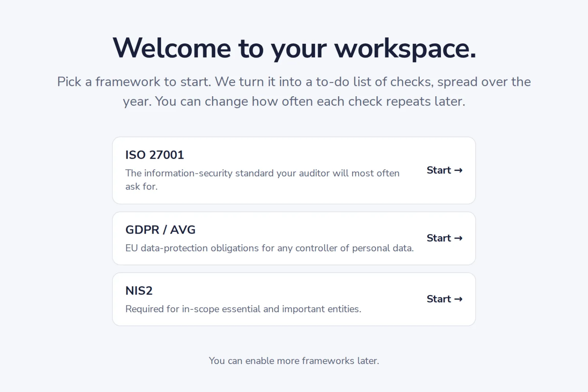Select the ISO 27001 information-security description text
The image size is (588, 392).
click(x=262, y=180)
